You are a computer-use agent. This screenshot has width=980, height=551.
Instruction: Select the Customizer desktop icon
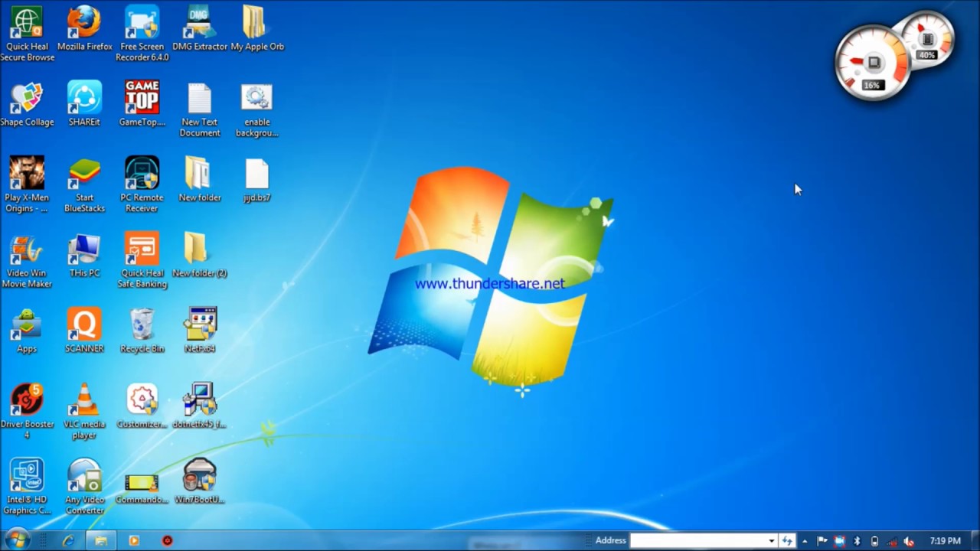coord(142,406)
